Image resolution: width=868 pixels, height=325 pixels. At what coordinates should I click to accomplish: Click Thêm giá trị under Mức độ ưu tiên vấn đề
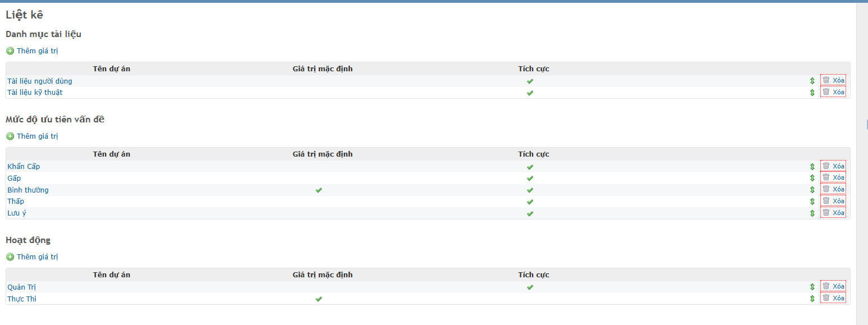[x=37, y=136]
